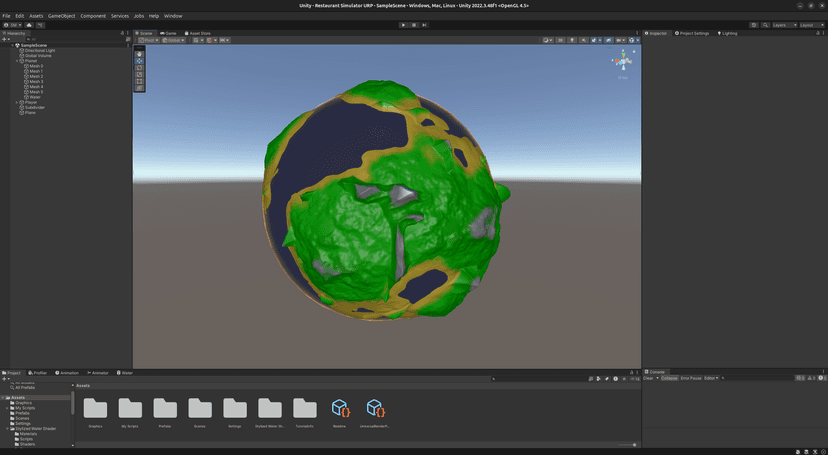Click the Pause button
The image size is (828, 455).
[x=414, y=25]
